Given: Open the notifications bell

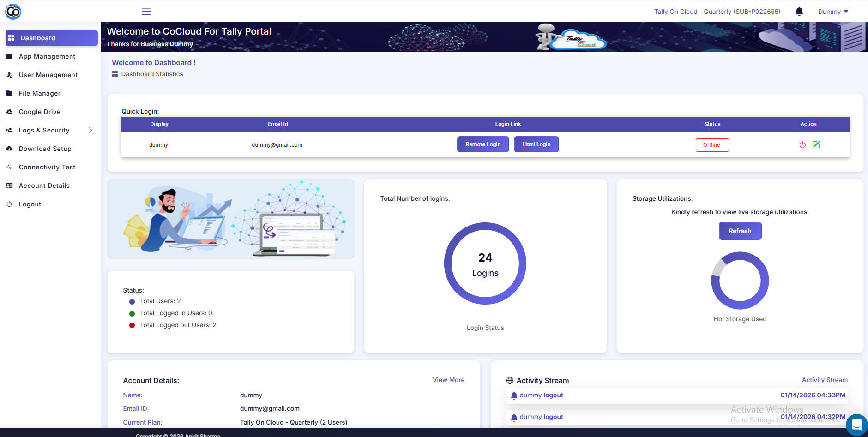Looking at the screenshot, I should [x=799, y=12].
